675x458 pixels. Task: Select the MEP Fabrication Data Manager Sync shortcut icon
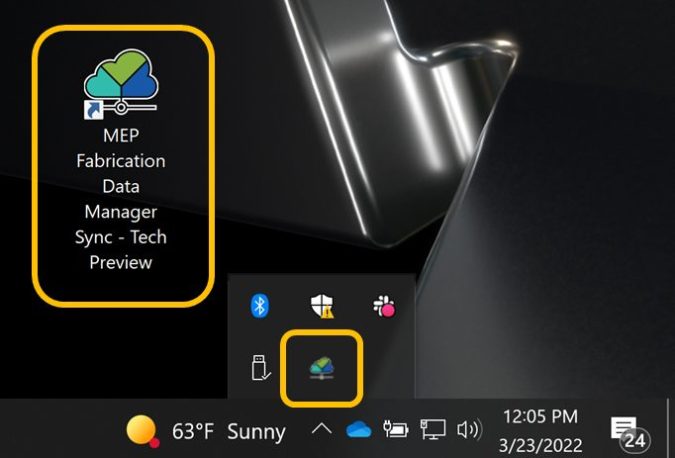click(121, 84)
